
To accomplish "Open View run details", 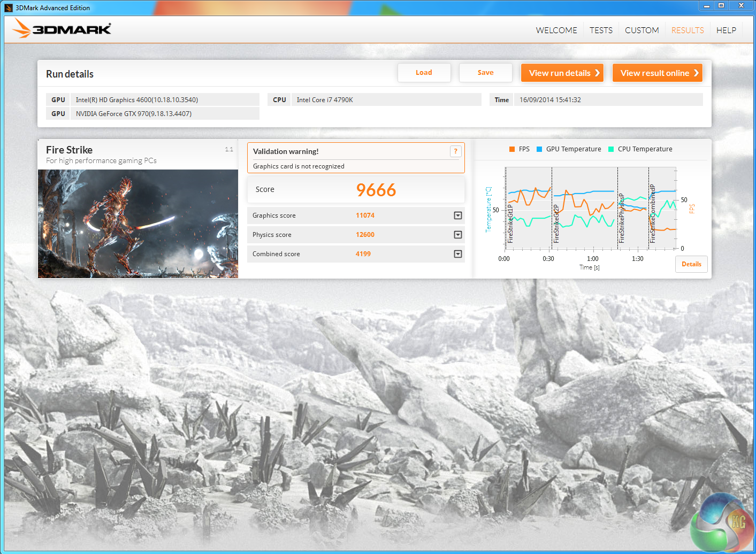I will (562, 73).
